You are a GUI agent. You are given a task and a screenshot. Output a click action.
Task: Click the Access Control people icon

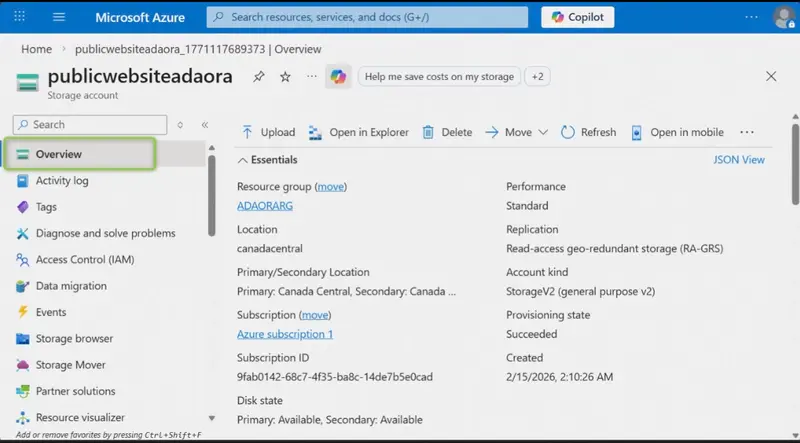[x=22, y=260]
